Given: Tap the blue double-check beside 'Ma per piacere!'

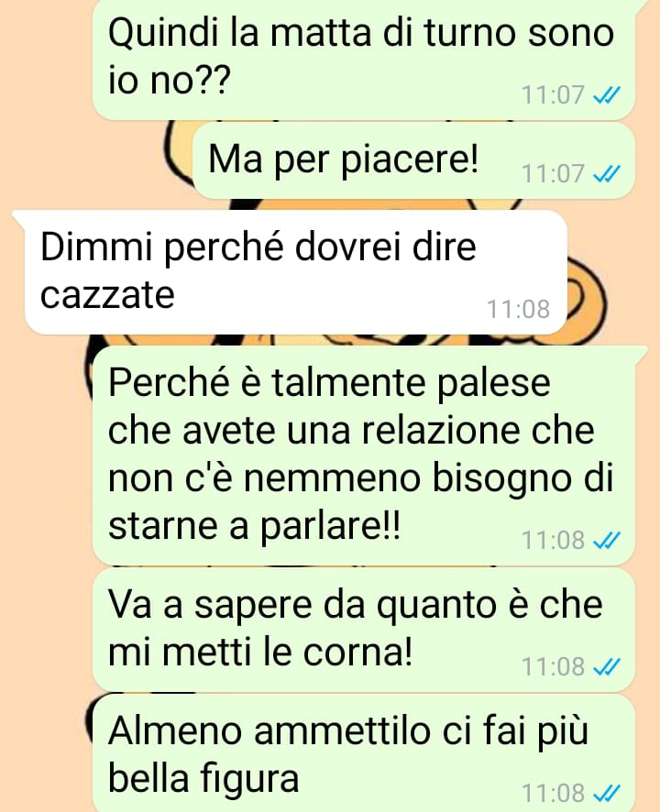Looking at the screenshot, I should (606, 174).
